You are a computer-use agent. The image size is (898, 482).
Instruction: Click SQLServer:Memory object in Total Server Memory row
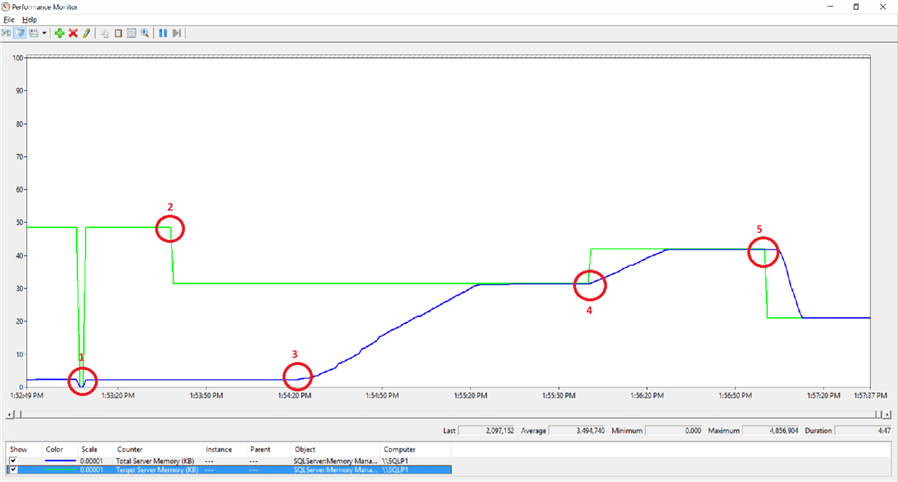point(335,461)
